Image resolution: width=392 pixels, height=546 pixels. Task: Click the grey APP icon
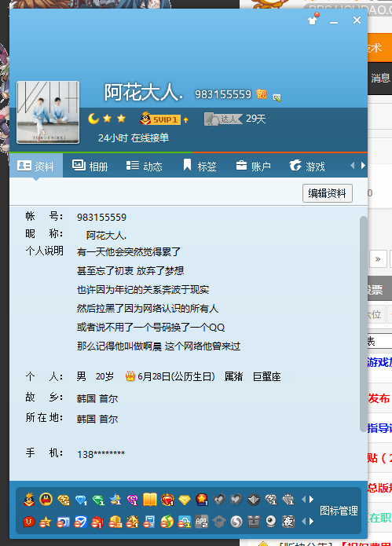pyautogui.click(x=202, y=522)
